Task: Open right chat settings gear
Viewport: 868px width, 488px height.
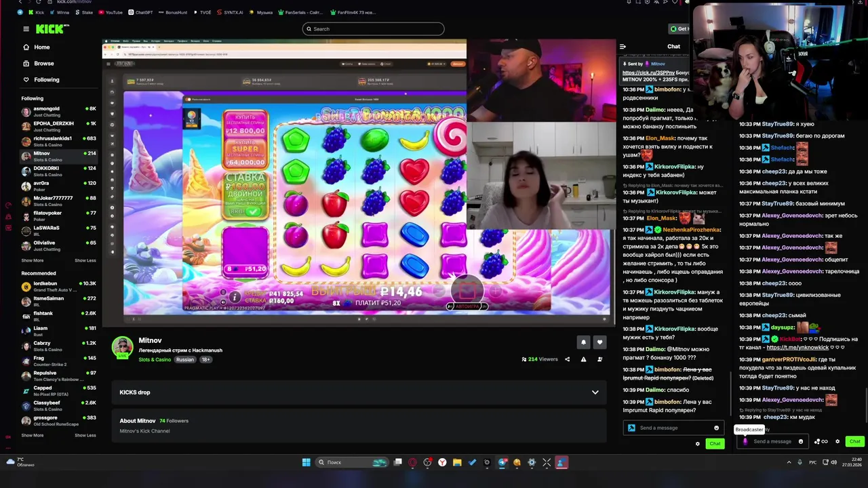Action: pyautogui.click(x=837, y=441)
